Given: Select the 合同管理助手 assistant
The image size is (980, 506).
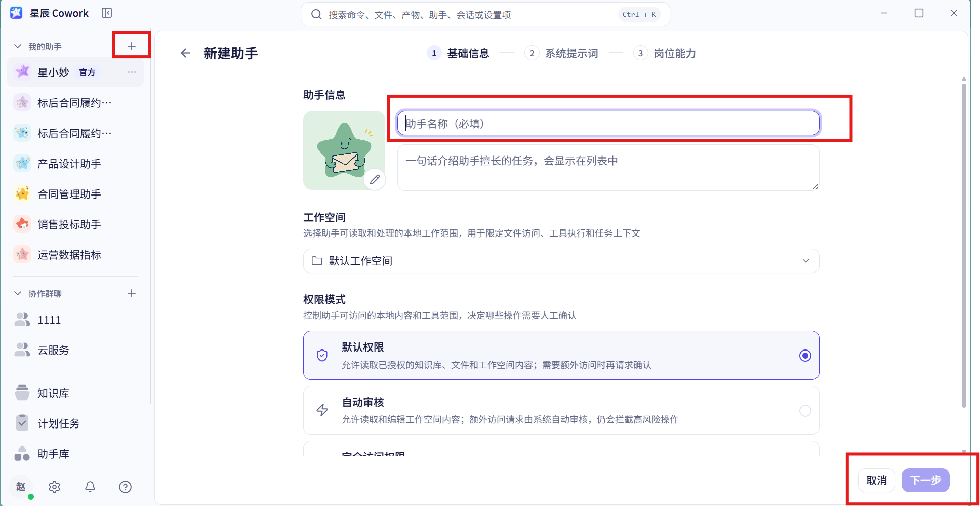Looking at the screenshot, I should pyautogui.click(x=76, y=194).
